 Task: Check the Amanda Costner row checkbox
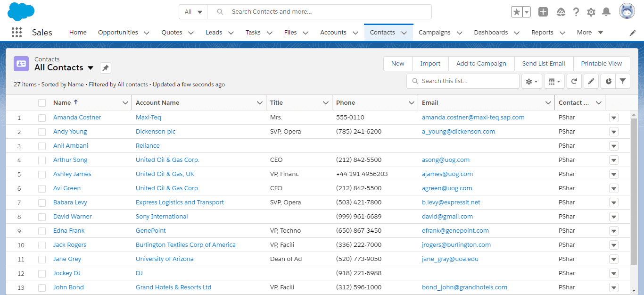[x=42, y=118]
